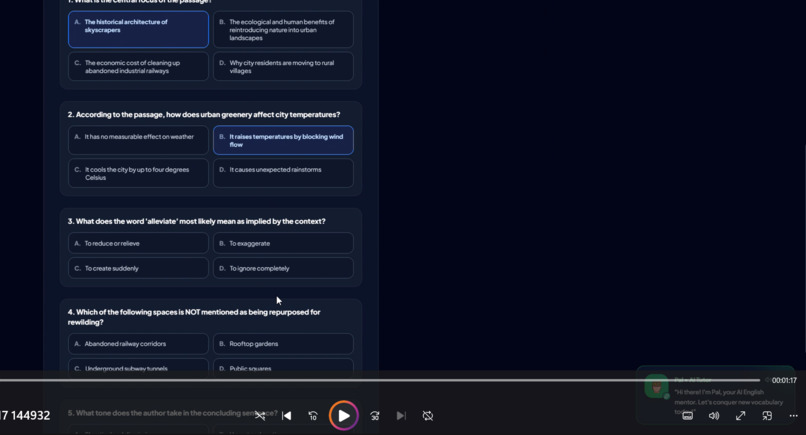This screenshot has width=806, height=435.
Task: Select 'To create suddenly' option
Action: pyautogui.click(x=138, y=268)
